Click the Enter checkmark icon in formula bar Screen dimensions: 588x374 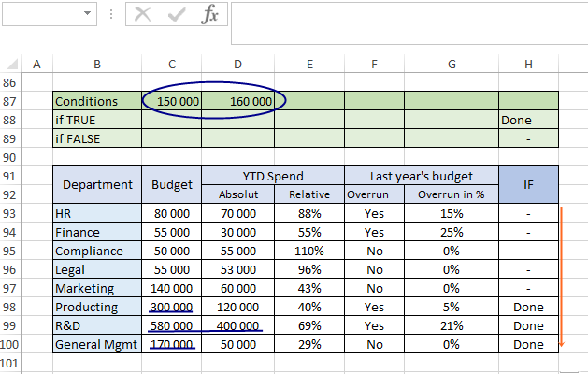(176, 15)
